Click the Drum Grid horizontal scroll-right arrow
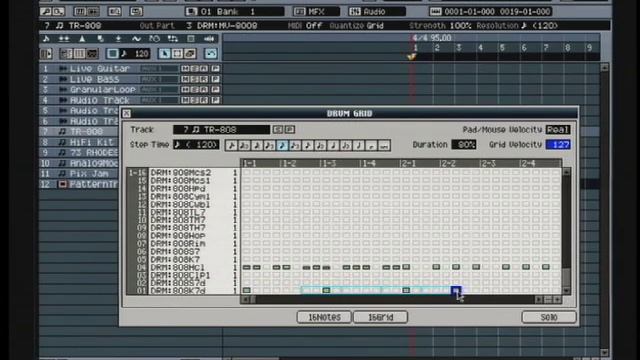Screen dimensions: 640x360 click(538, 300)
